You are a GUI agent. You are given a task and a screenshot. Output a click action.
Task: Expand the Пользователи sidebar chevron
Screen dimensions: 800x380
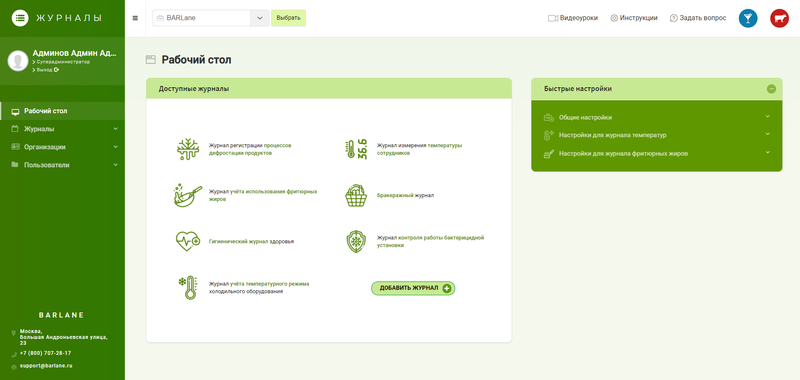tap(116, 165)
